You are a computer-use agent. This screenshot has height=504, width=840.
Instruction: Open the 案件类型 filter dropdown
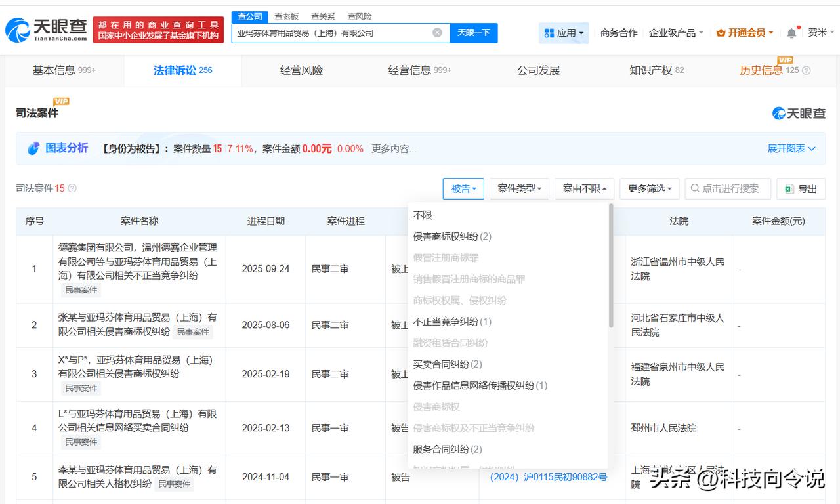click(519, 188)
